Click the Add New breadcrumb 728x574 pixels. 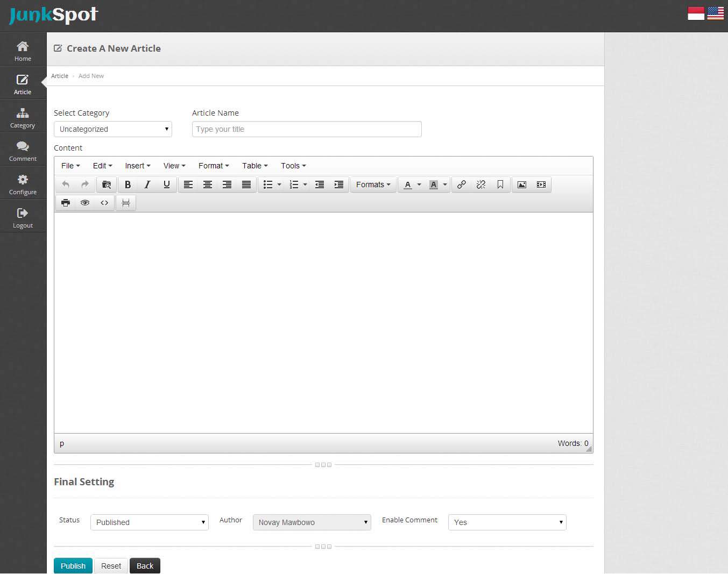click(91, 76)
